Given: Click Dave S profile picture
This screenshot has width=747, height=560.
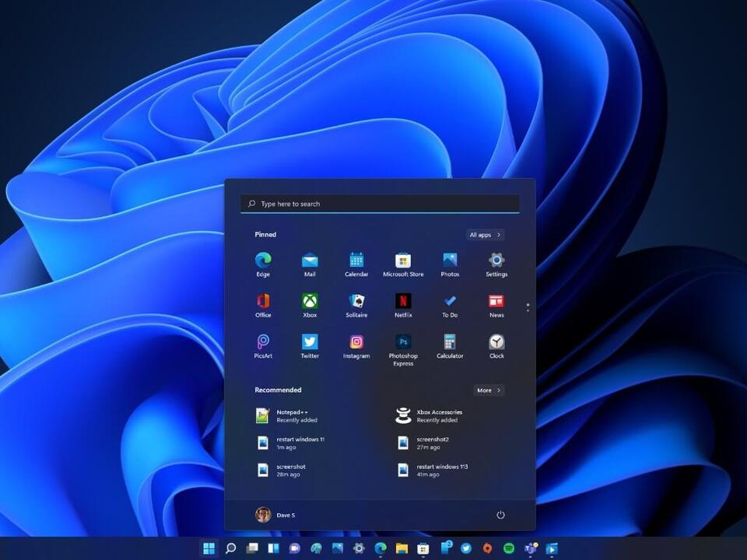Looking at the screenshot, I should (263, 515).
